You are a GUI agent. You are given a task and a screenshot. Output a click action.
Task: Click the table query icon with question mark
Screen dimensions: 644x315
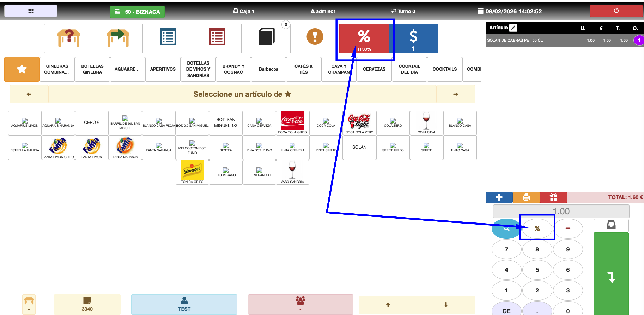pos(69,38)
